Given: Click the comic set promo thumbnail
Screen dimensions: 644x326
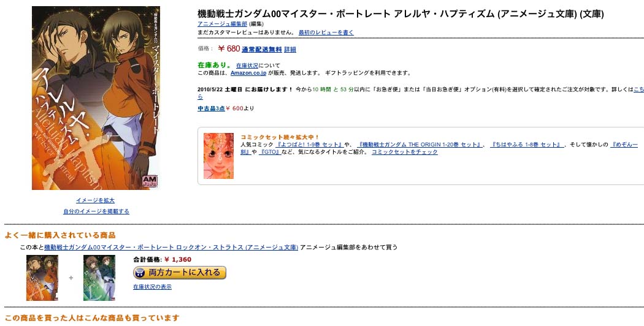Looking at the screenshot, I should [x=218, y=156].
